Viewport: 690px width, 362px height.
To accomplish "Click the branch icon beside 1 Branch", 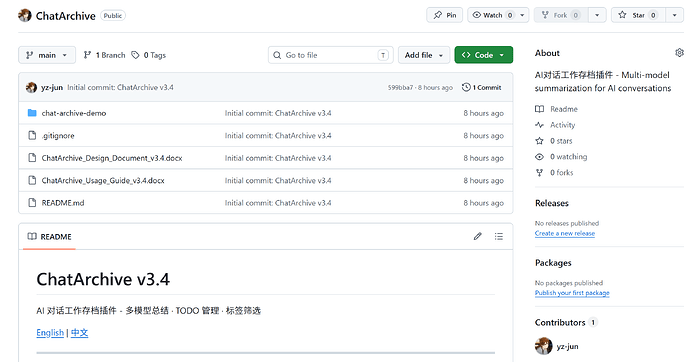I will (87, 55).
